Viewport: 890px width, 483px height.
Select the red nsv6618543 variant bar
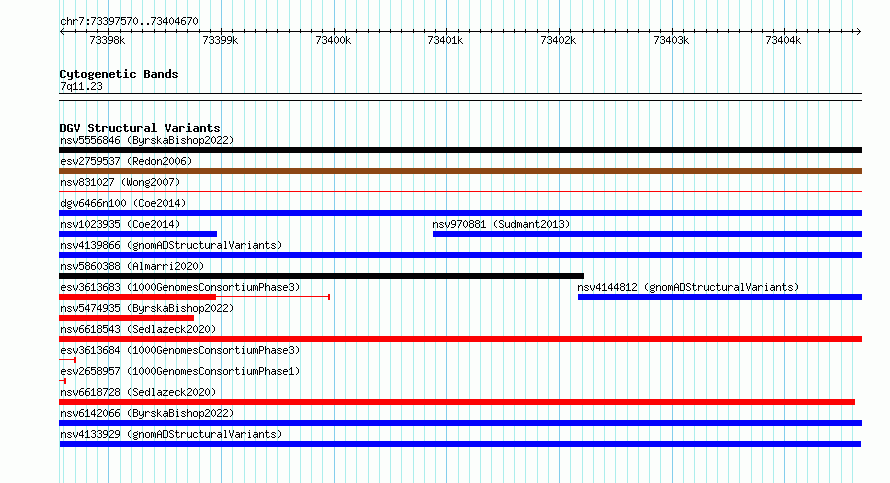460,339
